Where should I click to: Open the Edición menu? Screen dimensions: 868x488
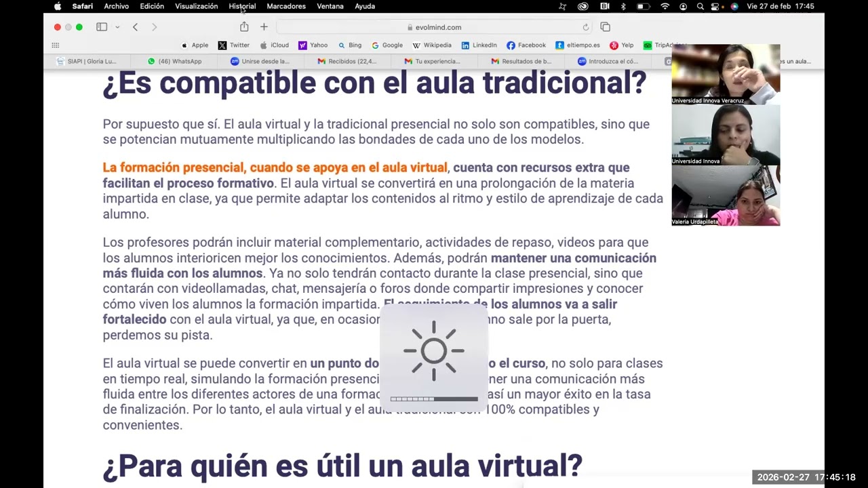click(152, 6)
